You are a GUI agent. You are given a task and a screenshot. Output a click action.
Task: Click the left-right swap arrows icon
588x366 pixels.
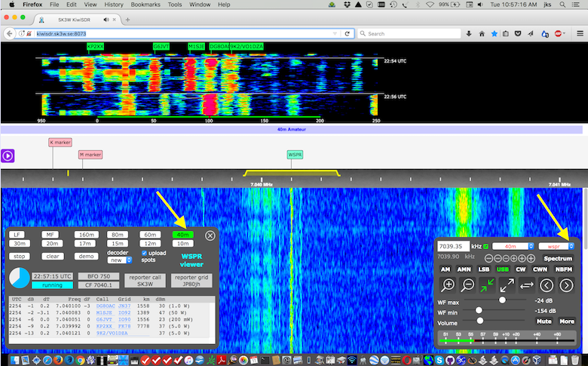[x=527, y=284]
